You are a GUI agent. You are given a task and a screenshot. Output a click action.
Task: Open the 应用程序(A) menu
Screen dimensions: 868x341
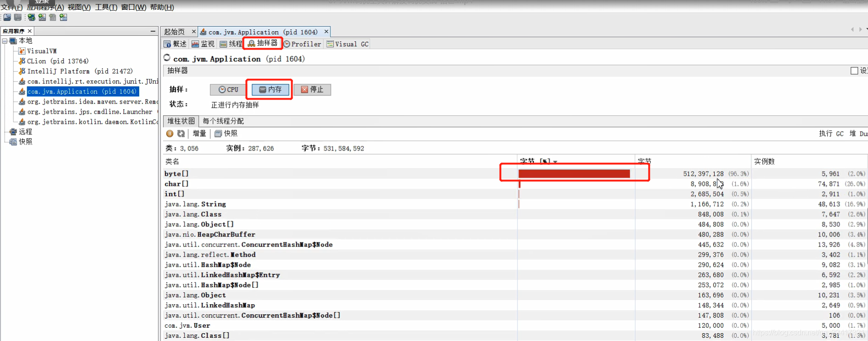click(45, 7)
